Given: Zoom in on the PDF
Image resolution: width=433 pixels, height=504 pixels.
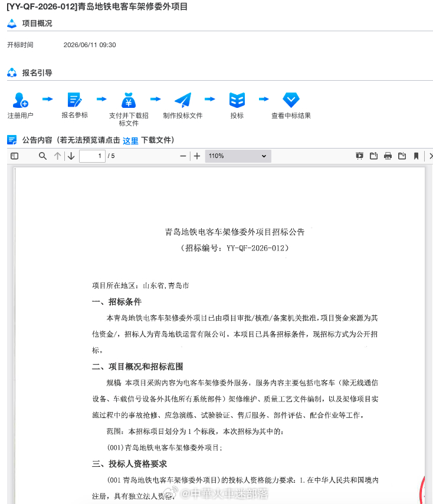Looking at the screenshot, I should pos(197,156).
